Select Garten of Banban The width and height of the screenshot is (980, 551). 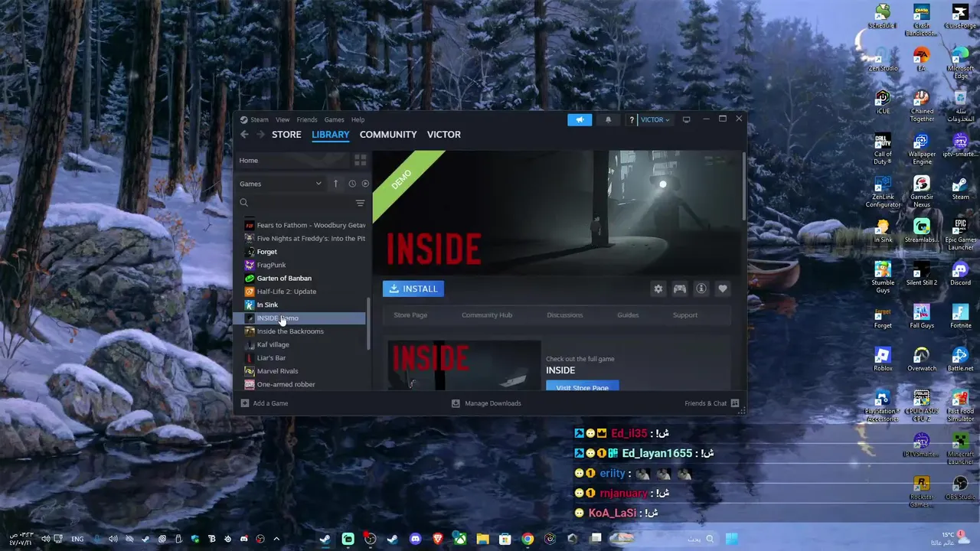coord(304,279)
